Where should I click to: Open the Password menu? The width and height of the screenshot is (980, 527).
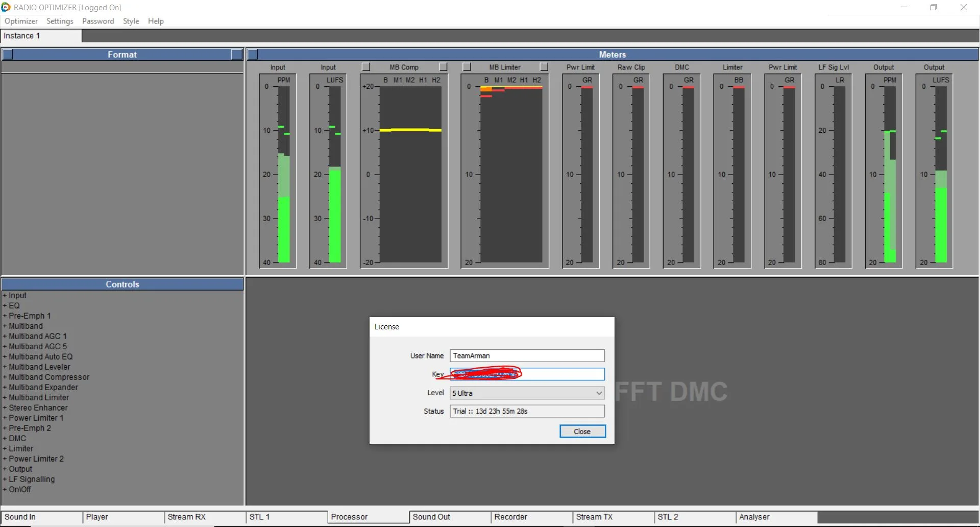[x=98, y=21]
